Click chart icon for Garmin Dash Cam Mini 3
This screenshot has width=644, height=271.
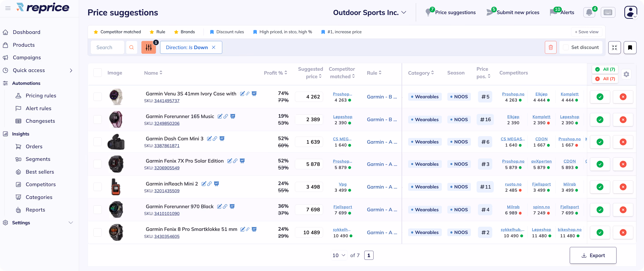tap(222, 139)
